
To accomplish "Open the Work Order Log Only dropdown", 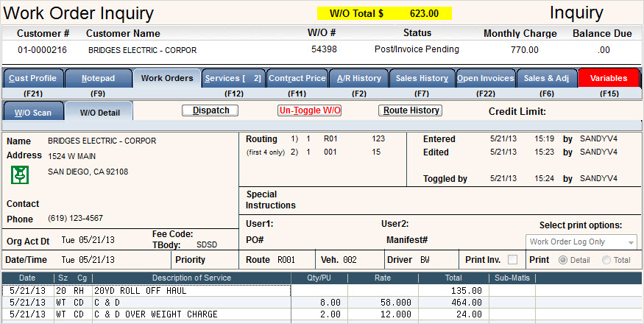I will (x=581, y=242).
